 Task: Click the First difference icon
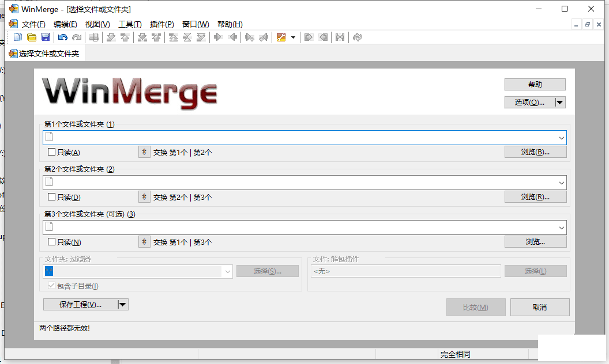[x=173, y=37]
